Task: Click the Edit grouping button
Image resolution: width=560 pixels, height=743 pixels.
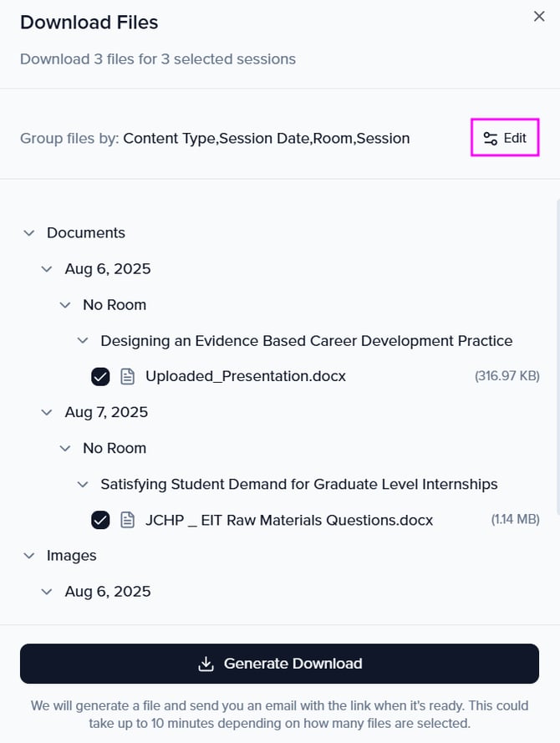Action: coord(505,139)
